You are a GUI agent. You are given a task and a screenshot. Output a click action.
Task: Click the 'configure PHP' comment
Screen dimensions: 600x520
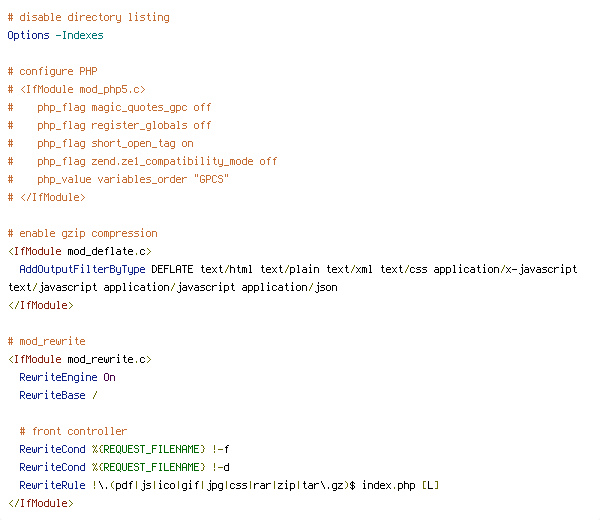pyautogui.click(x=52, y=71)
